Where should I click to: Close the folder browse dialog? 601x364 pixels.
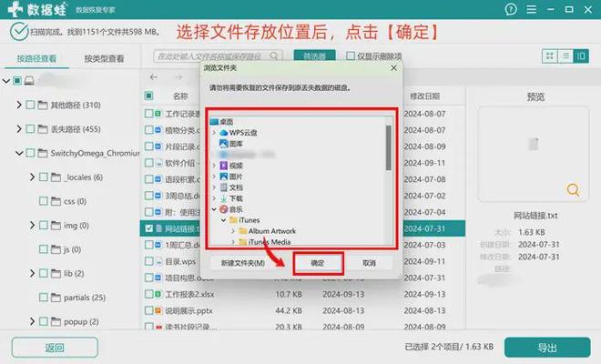pyautogui.click(x=393, y=68)
